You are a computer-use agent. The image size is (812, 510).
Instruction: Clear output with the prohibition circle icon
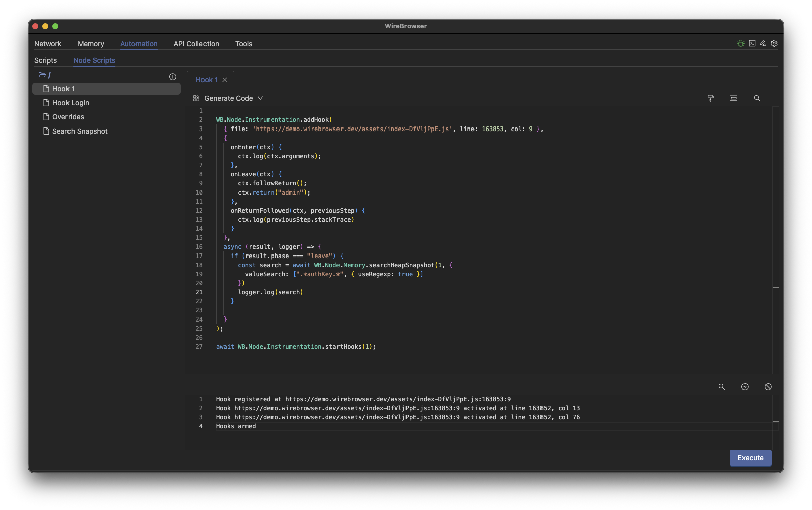[x=768, y=387]
